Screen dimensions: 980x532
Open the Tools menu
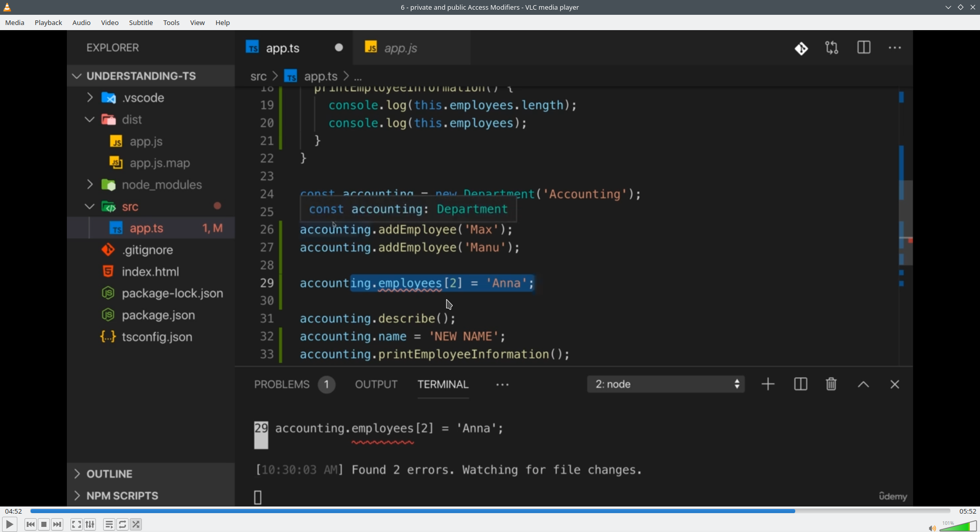[171, 23]
